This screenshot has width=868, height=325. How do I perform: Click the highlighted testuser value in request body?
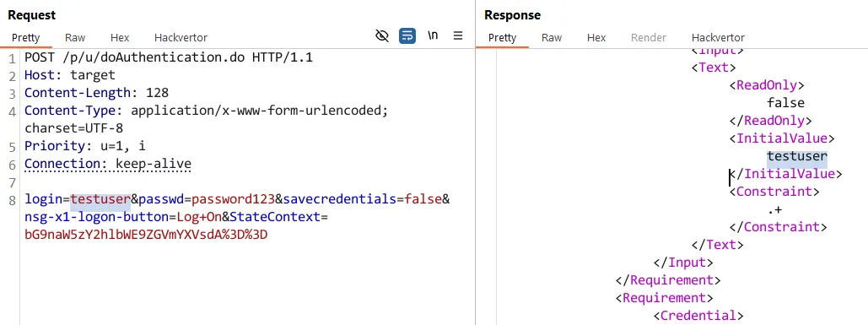click(100, 198)
